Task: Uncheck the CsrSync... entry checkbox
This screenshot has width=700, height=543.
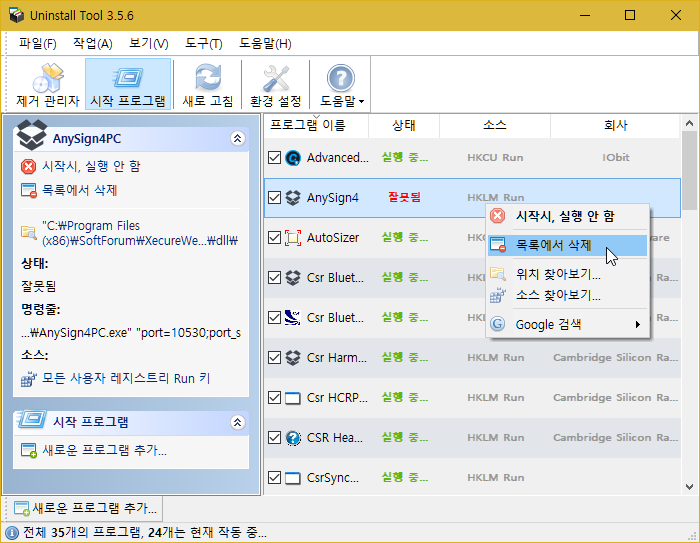Action: point(275,477)
